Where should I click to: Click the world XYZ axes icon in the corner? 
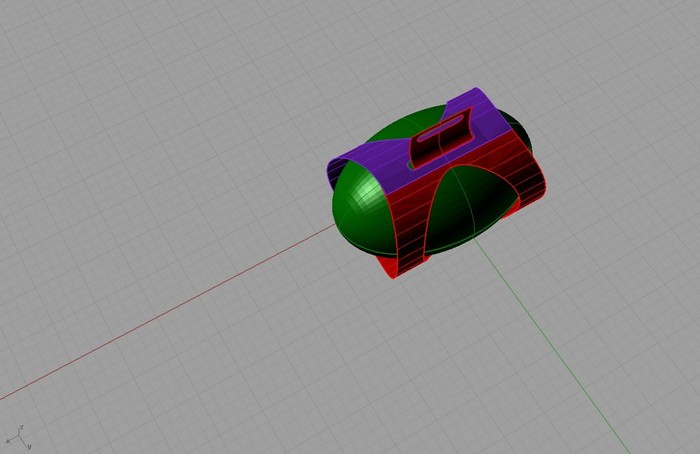[x=17, y=437]
